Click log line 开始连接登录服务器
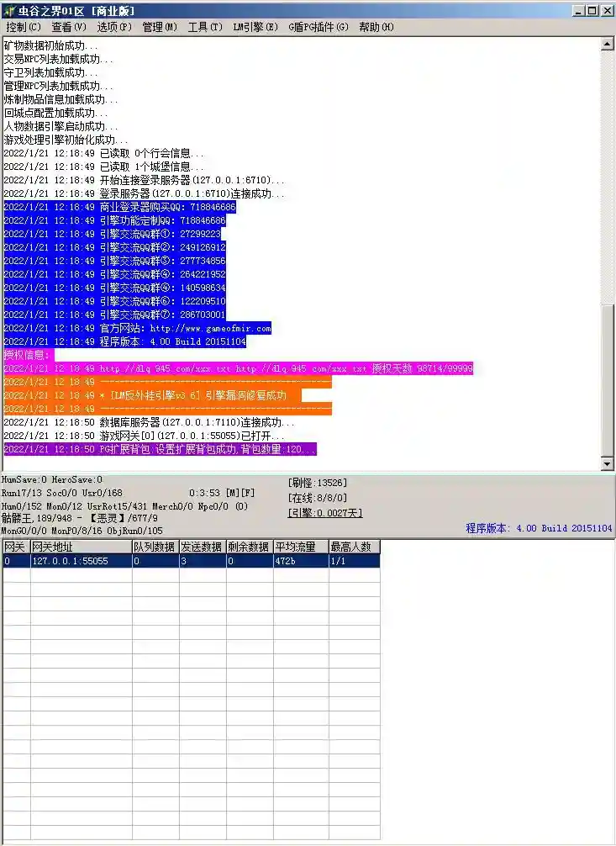This screenshot has height=846, width=616. (x=144, y=180)
